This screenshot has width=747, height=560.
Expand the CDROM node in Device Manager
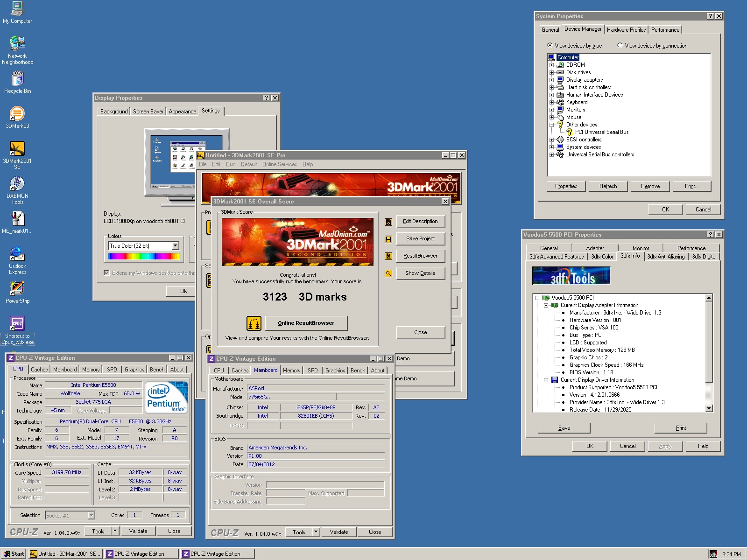point(552,65)
